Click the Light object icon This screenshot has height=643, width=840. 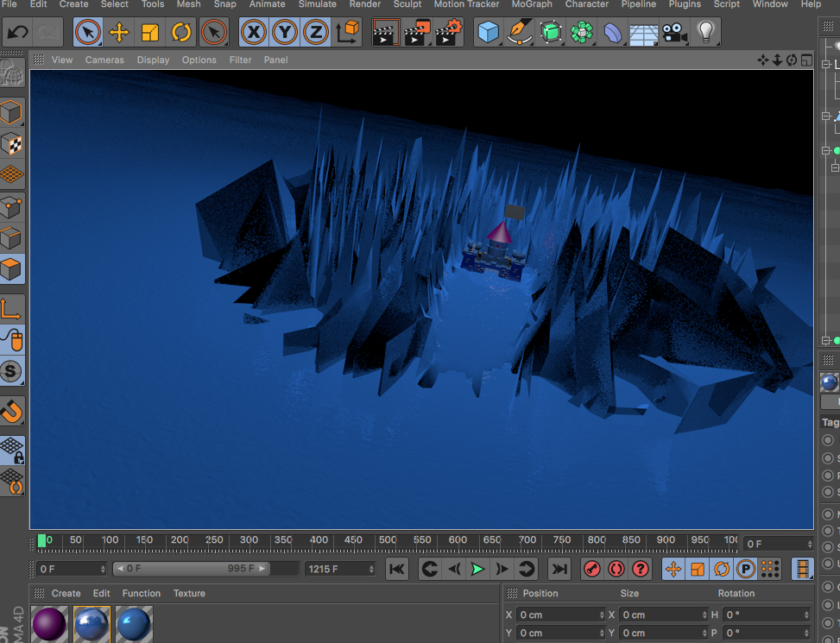click(x=706, y=33)
